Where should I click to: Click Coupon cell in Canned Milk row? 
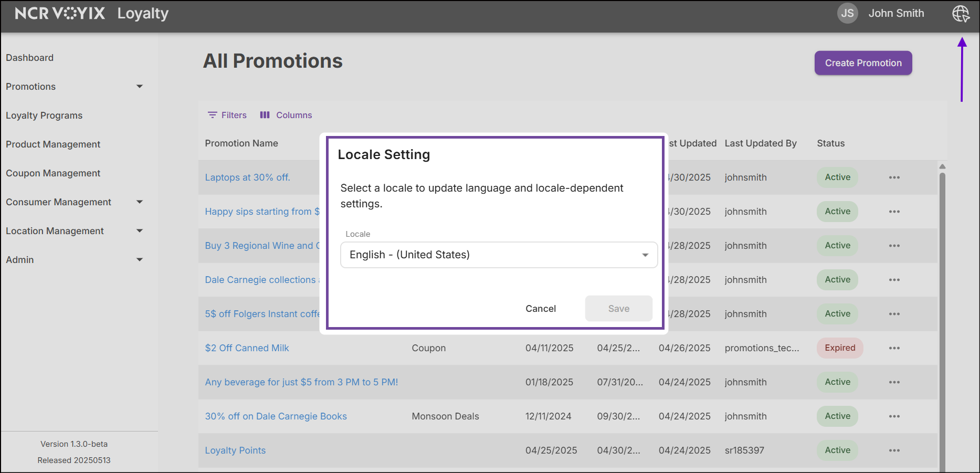coord(428,348)
